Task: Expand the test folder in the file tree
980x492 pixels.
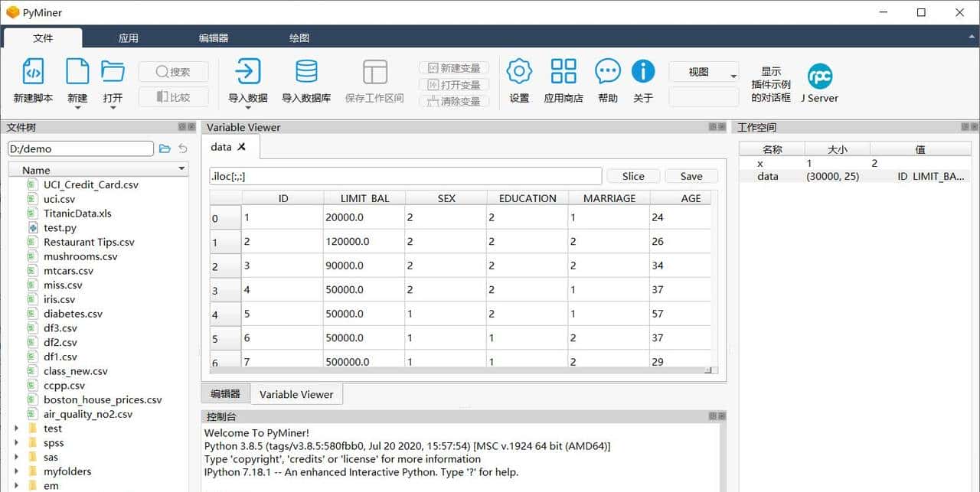Action: 18,428
